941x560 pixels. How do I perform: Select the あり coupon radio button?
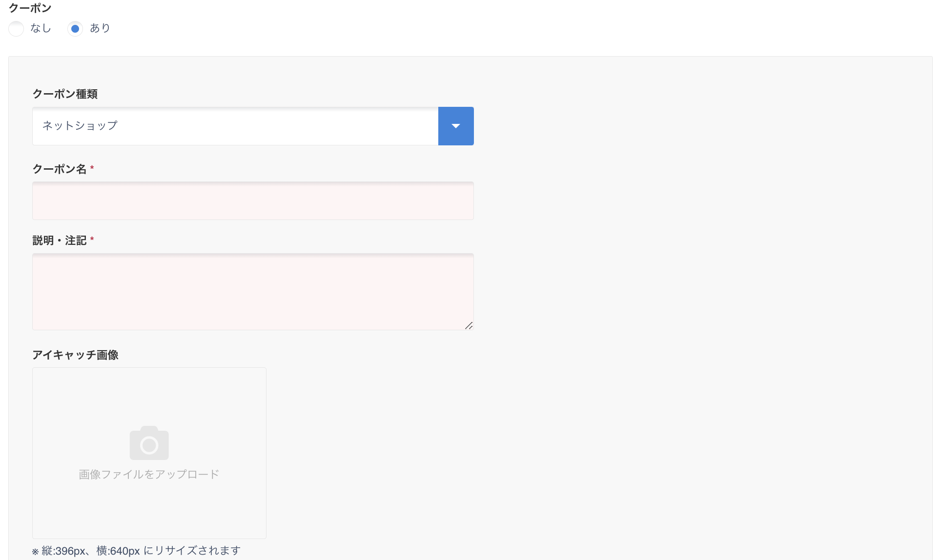click(75, 29)
